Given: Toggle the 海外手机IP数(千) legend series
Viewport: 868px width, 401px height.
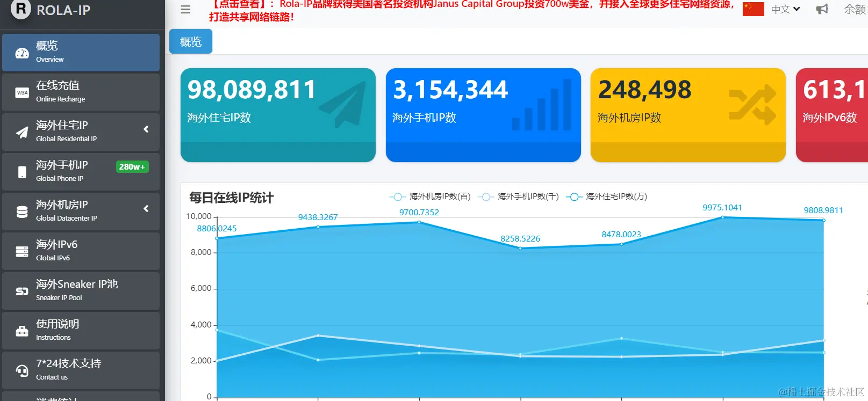Looking at the screenshot, I should (518, 196).
